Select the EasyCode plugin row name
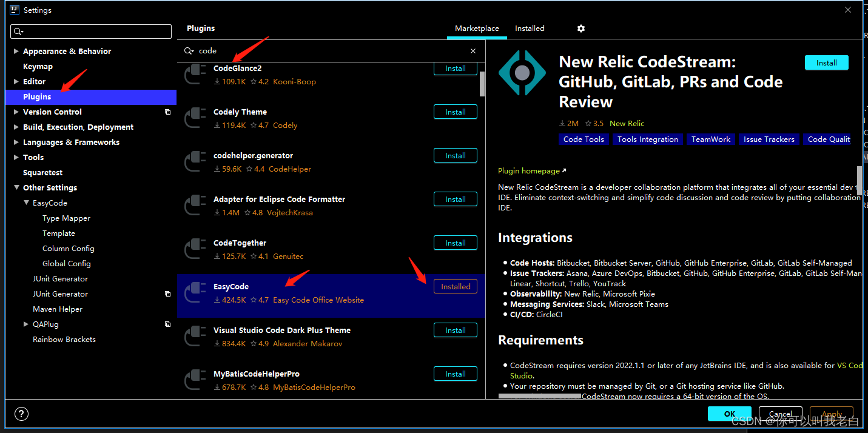 (231, 287)
